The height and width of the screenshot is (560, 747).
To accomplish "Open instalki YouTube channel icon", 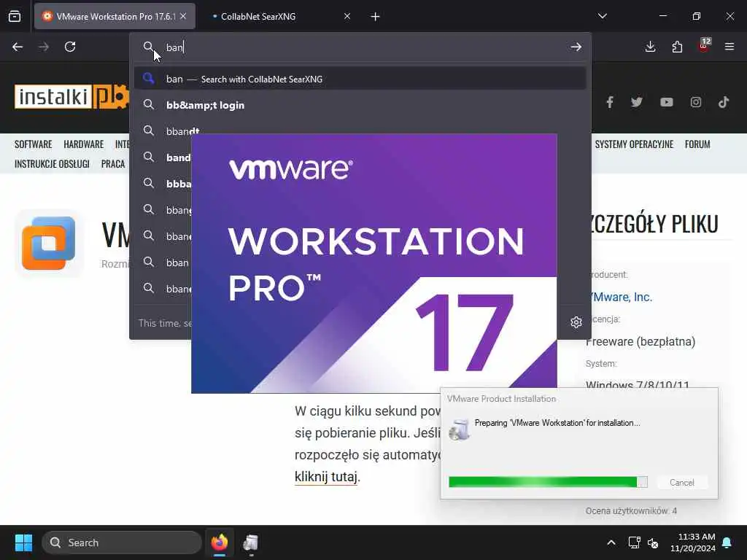I will 667,102.
